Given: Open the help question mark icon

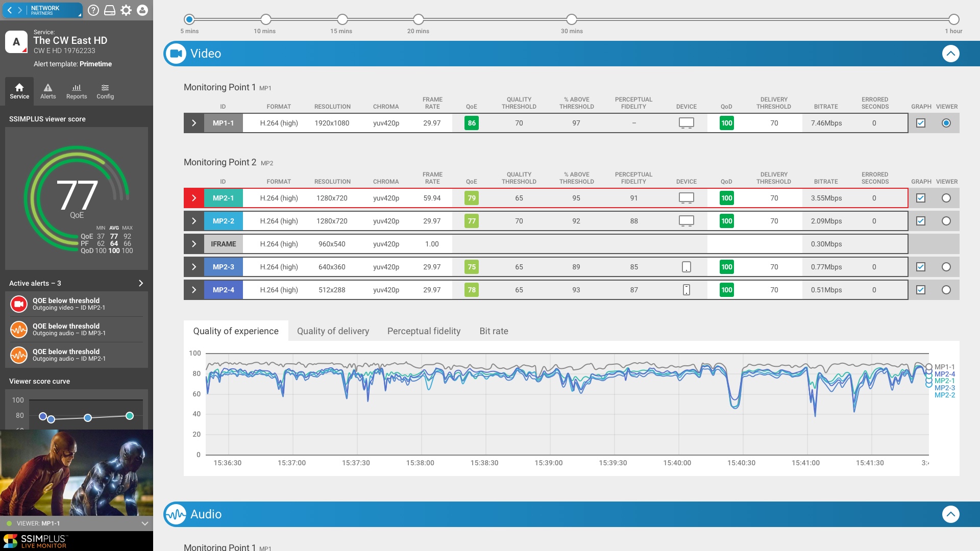Looking at the screenshot, I should [x=93, y=10].
